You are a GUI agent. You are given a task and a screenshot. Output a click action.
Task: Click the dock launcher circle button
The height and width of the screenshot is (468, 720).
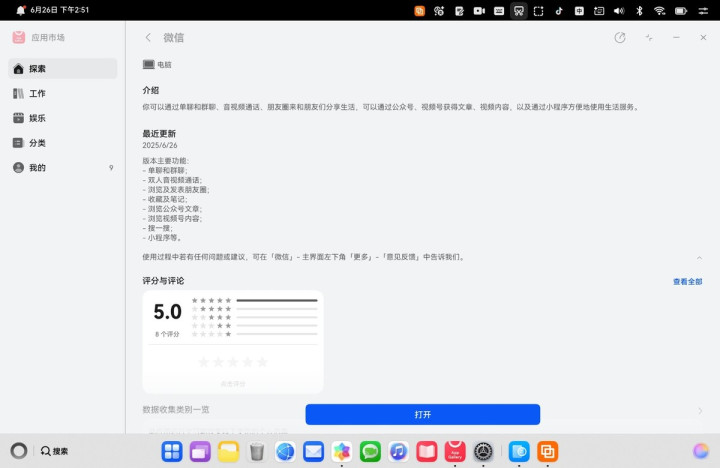coord(19,451)
